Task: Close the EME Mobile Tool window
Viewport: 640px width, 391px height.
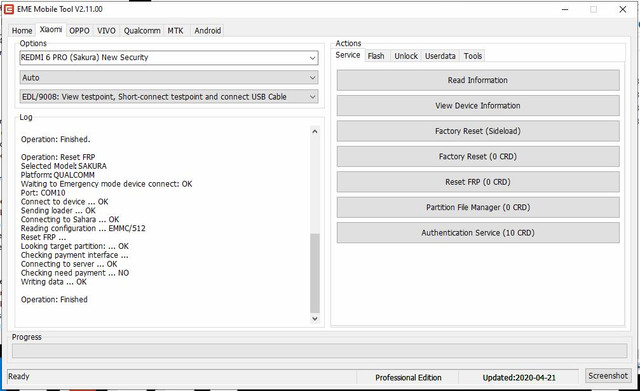Action: pyautogui.click(x=622, y=9)
